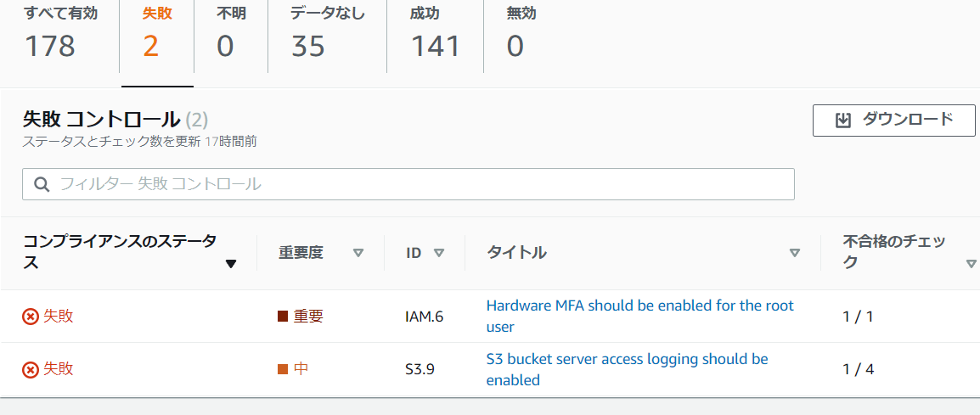Click the download icon in the ダウンロード button

click(x=842, y=121)
